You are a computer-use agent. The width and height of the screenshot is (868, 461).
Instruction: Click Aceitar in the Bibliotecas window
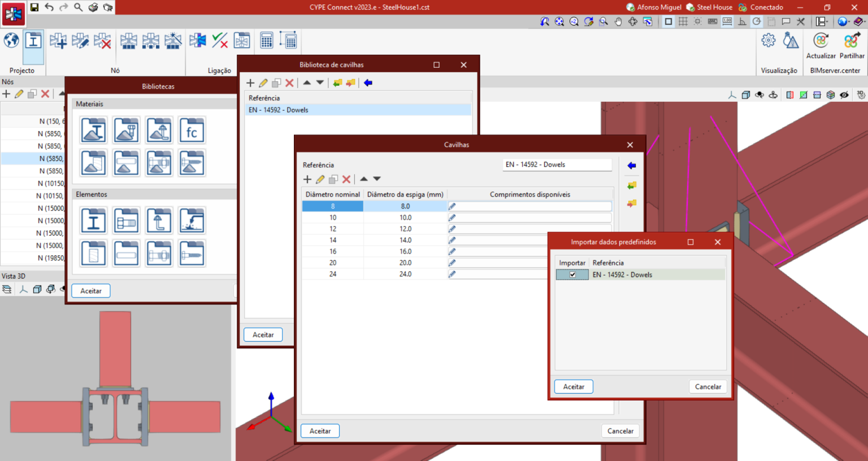(x=91, y=291)
